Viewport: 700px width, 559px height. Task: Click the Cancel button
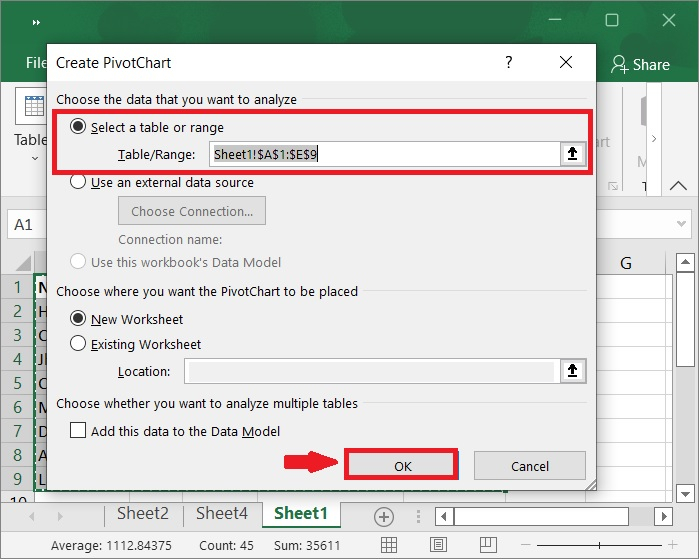click(530, 466)
